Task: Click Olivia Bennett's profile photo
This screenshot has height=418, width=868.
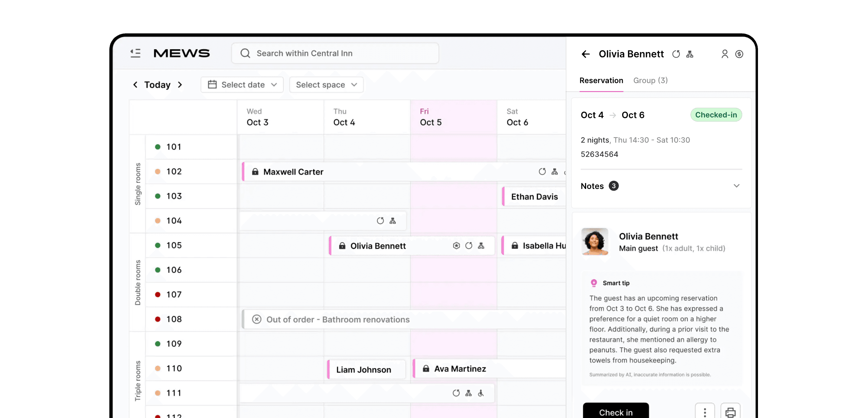Action: [x=595, y=242]
